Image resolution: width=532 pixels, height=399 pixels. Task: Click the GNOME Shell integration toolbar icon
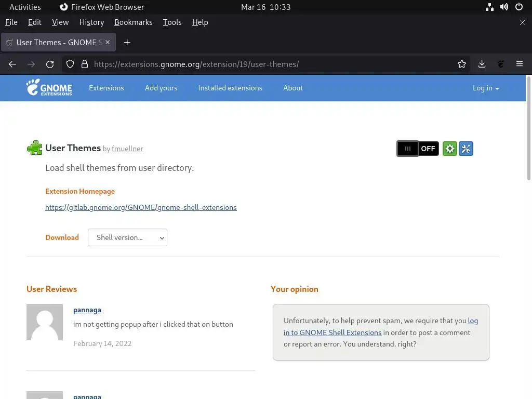pos(501,64)
